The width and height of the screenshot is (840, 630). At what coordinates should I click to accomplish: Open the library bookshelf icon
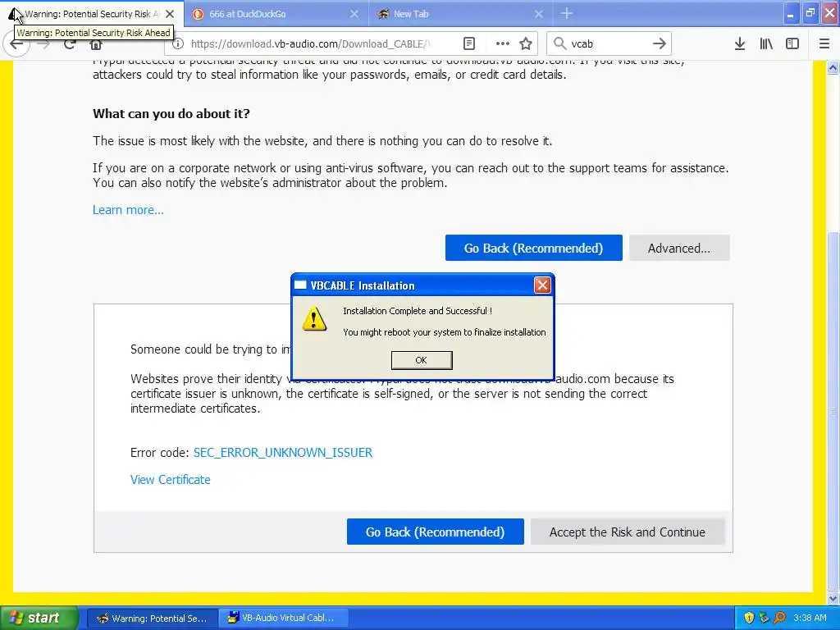click(766, 44)
